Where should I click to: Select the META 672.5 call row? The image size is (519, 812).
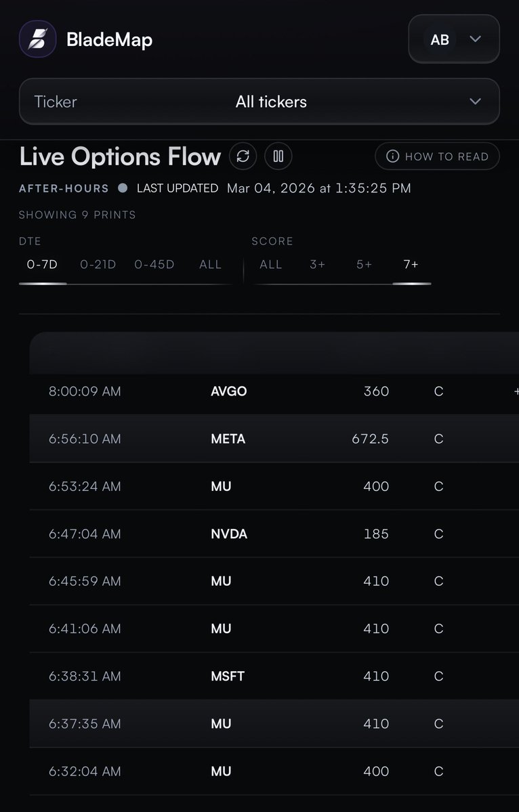point(271,439)
